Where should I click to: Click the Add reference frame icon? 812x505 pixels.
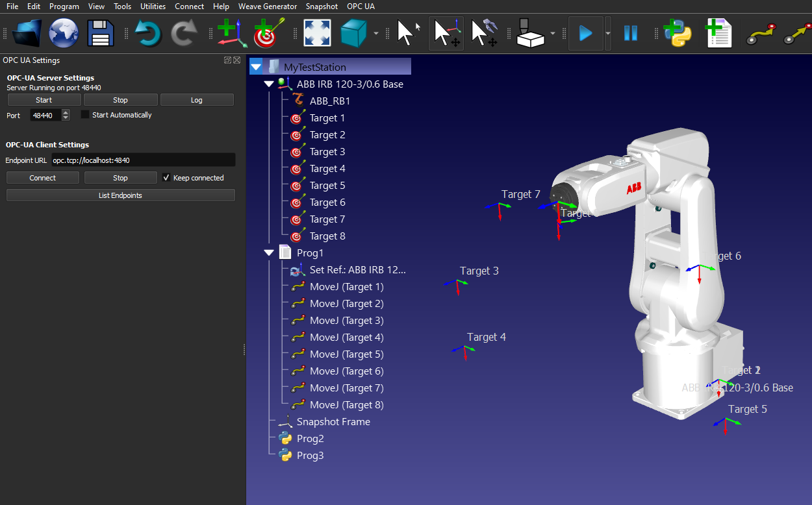tap(231, 33)
